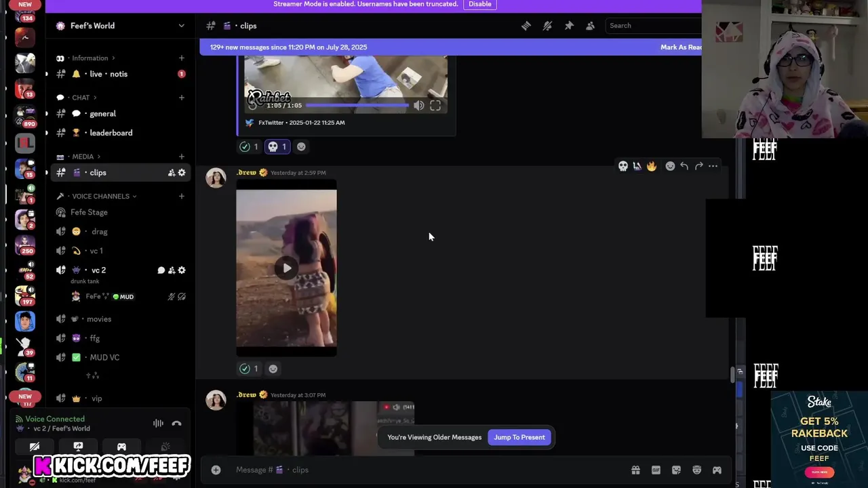Screen dimensions: 868x488
Task: Toggle the member list icon
Action: coord(590,26)
